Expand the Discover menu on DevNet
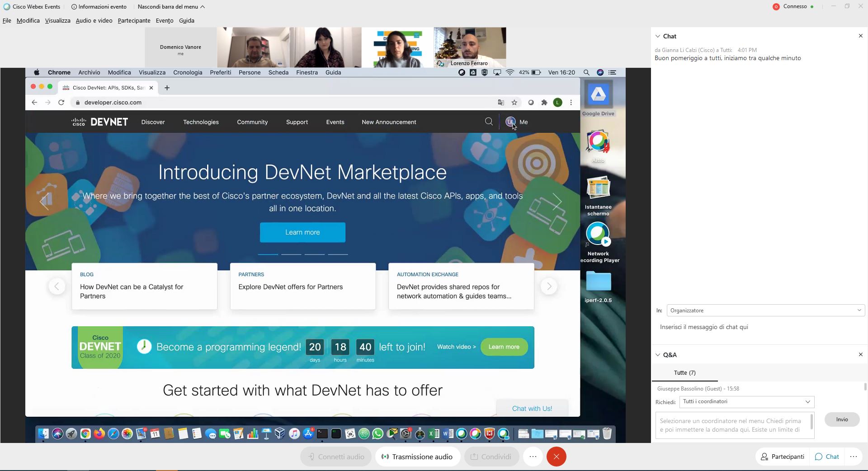The height and width of the screenshot is (471, 868). click(153, 122)
